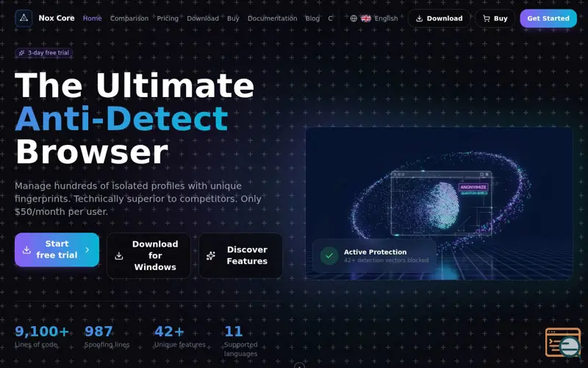588x368 pixels.
Task: Click '42+ detection vectors blocked' text
Action: pos(387,260)
